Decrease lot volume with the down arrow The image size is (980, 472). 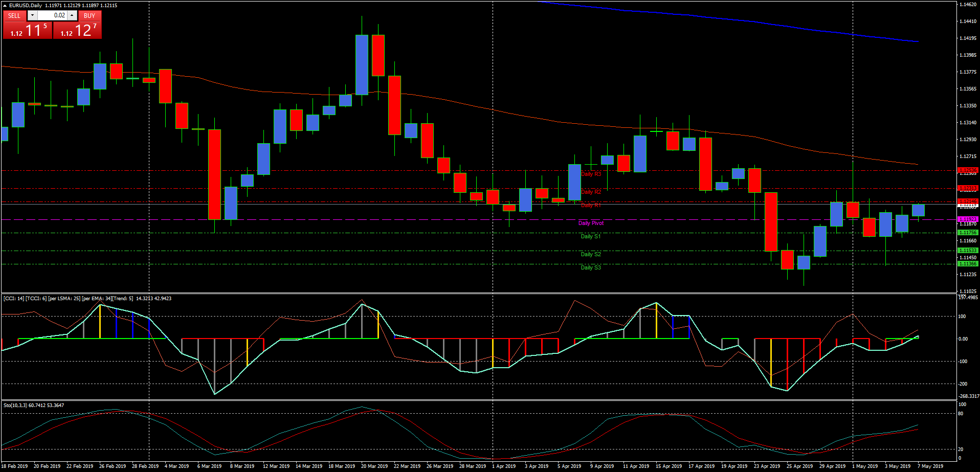[32, 15]
